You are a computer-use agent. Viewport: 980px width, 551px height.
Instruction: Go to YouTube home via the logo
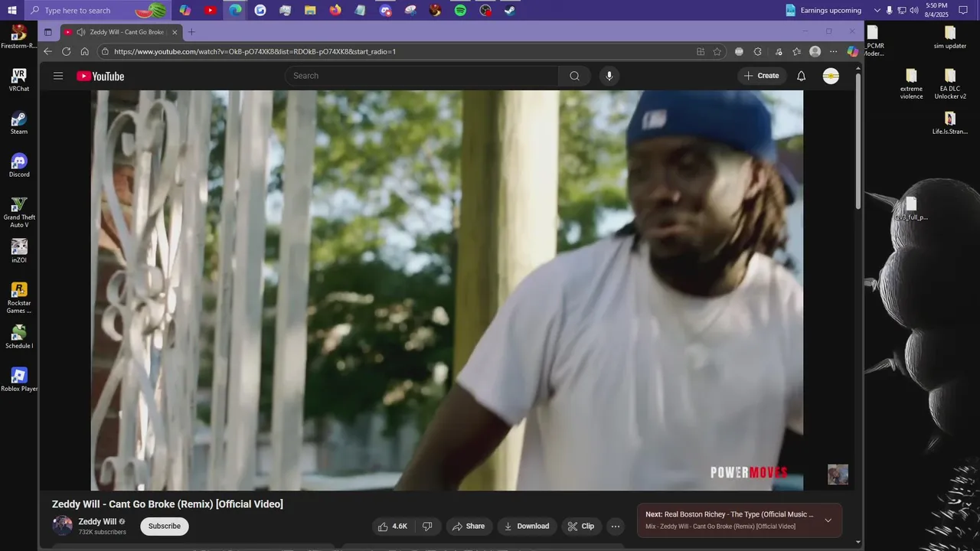coord(100,76)
